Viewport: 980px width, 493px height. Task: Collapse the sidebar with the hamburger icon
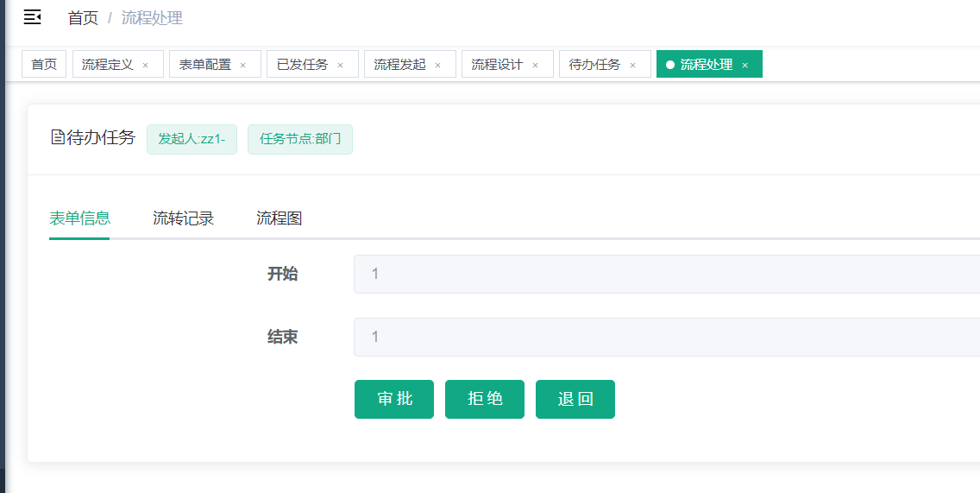point(33,17)
